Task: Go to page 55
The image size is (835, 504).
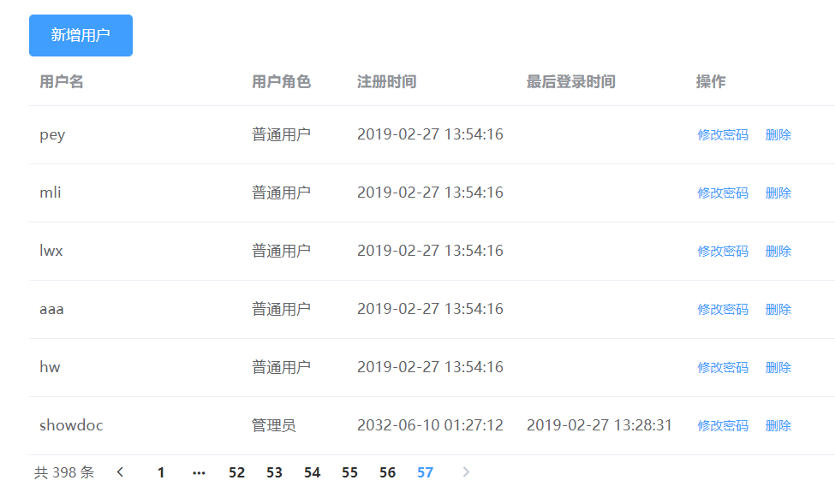Action: (x=349, y=471)
